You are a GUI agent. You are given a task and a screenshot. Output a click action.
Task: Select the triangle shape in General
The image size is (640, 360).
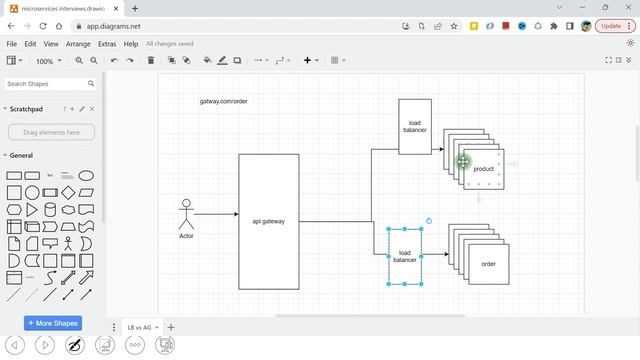pos(32,210)
